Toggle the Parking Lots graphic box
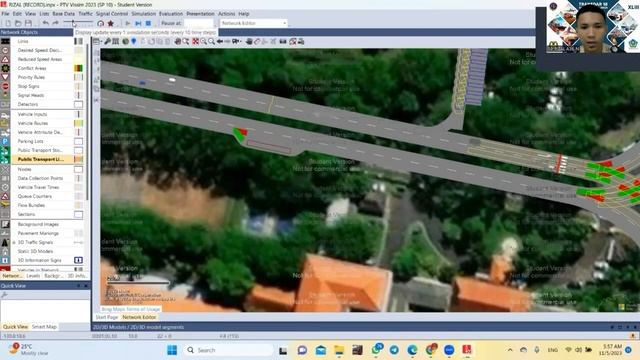This screenshot has width=640, height=360. (x=78, y=141)
